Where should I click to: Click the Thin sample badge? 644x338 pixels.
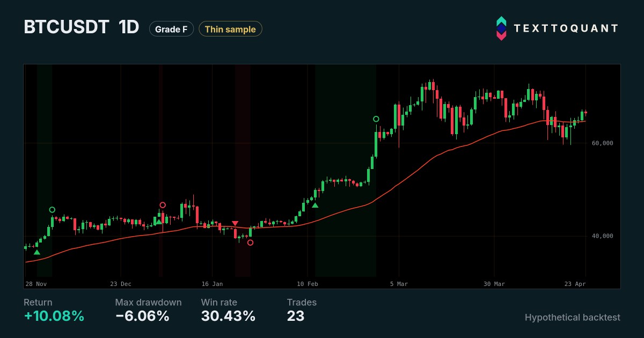(x=230, y=29)
